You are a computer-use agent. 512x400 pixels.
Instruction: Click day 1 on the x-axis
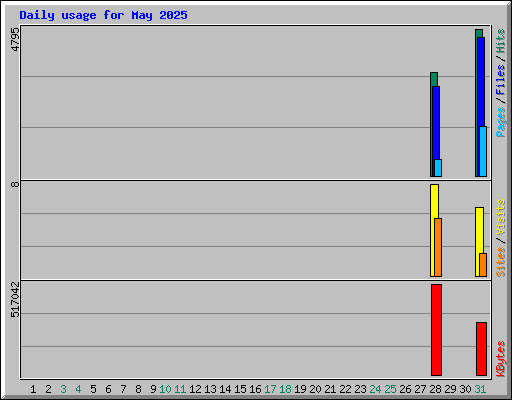pos(33,389)
